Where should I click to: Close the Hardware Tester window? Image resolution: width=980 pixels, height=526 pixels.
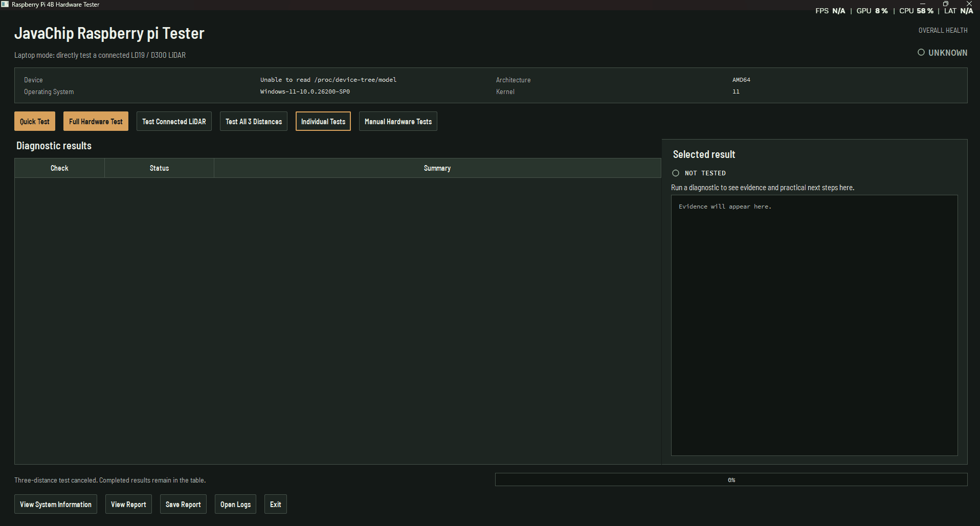click(x=969, y=4)
